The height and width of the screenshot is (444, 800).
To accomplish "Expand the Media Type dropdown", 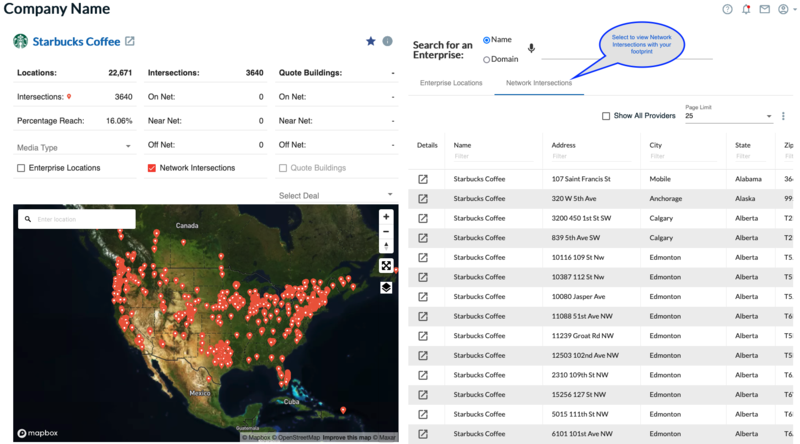I will tap(74, 147).
